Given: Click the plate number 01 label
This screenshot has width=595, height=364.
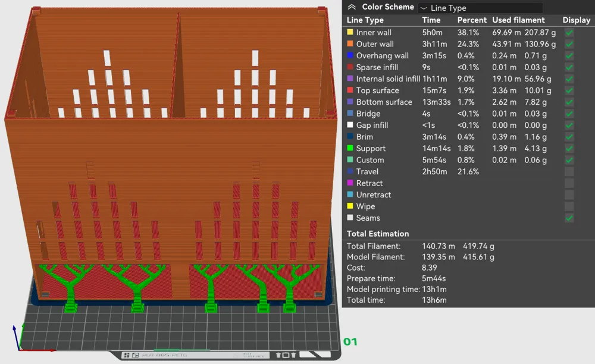Looking at the screenshot, I should click(x=350, y=341).
